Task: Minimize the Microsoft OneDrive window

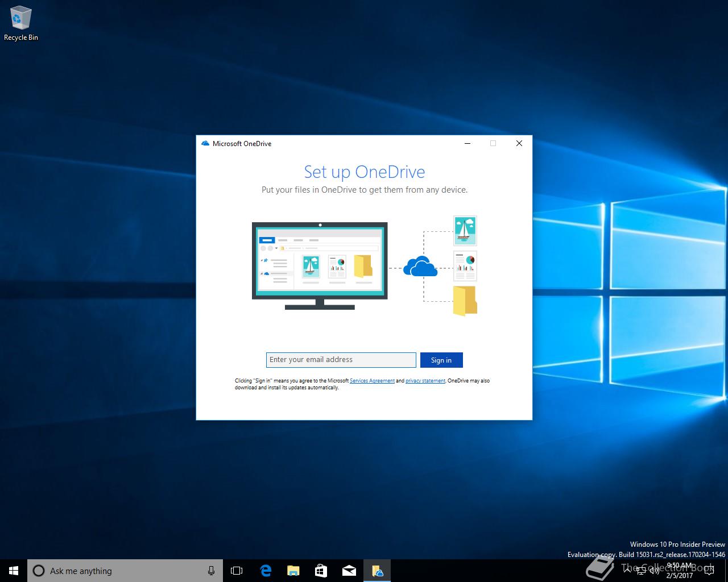Action: coord(468,143)
